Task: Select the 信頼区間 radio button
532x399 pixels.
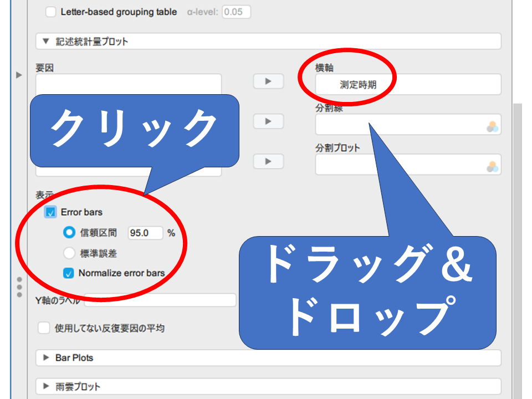Action: [69, 233]
